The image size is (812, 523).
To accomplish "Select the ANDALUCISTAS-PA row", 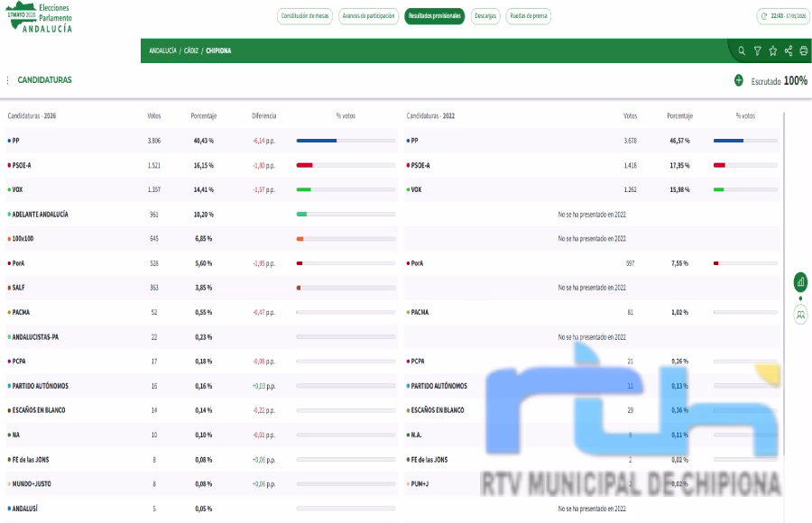I will [201, 337].
